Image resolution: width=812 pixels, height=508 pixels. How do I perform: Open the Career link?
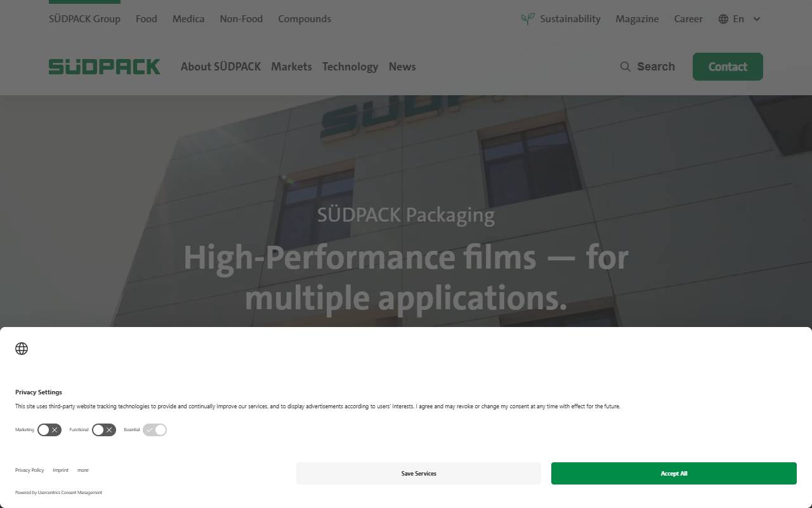point(688,19)
